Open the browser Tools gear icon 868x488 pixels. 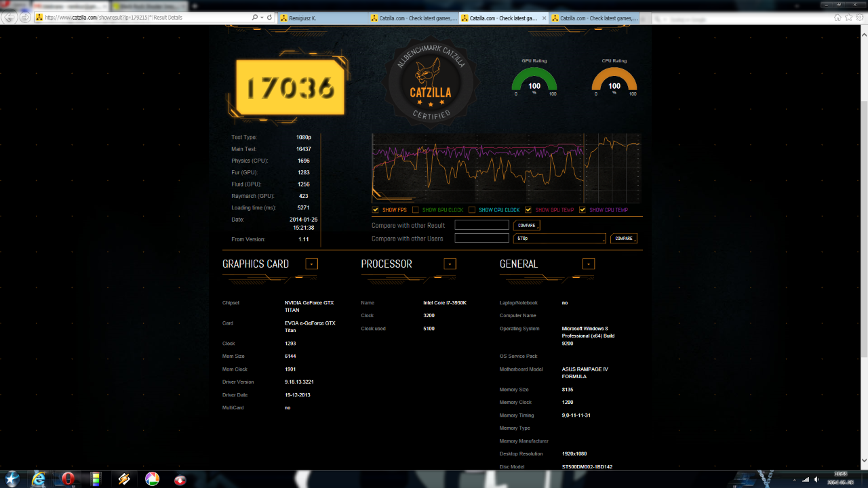[859, 18]
